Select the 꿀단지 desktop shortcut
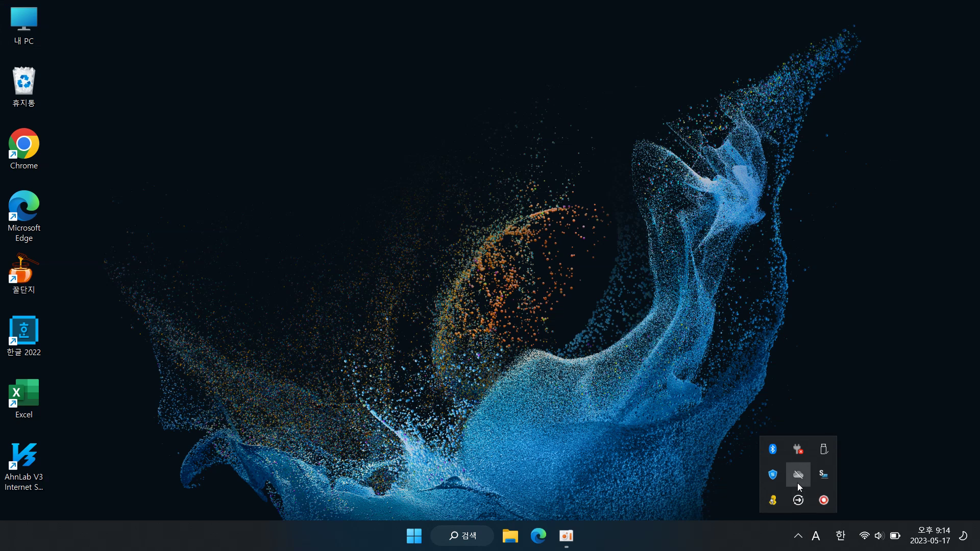Image resolution: width=980 pixels, height=551 pixels. 23,274
